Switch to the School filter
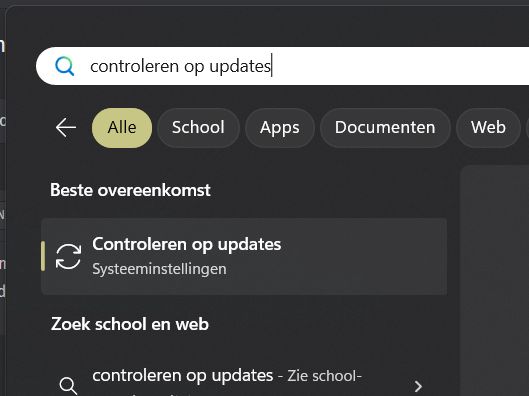This screenshot has height=396, width=529. point(198,128)
